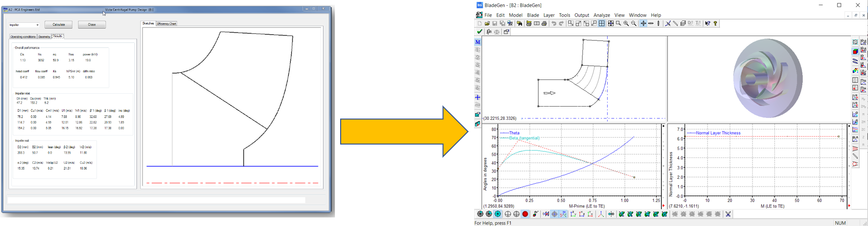This screenshot has width=868, height=226.
Task: Click the Undo arrow icon
Action: pos(554,23)
